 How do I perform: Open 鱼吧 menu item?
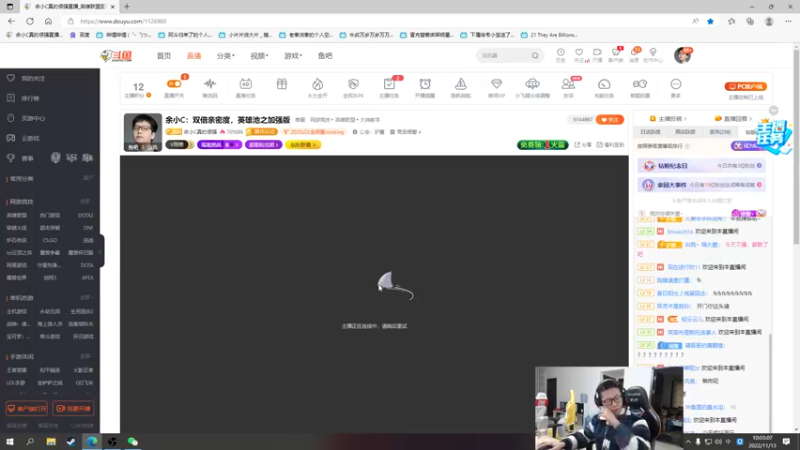(x=325, y=56)
